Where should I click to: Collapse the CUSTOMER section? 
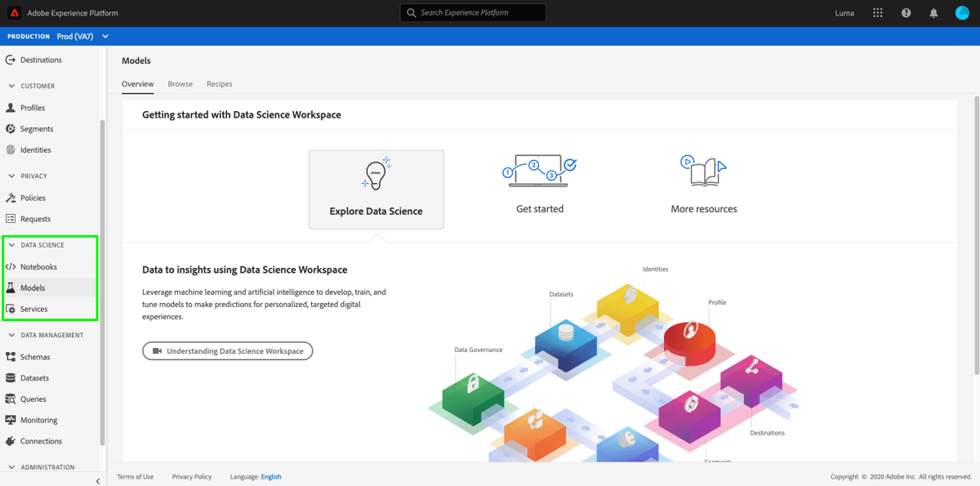pos(11,86)
